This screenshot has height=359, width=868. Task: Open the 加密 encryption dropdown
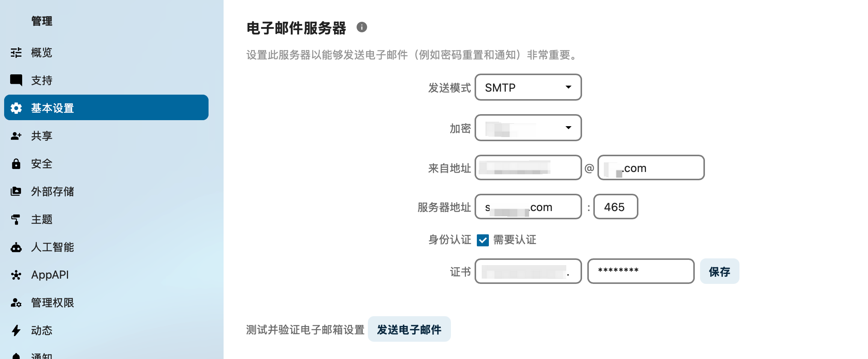pyautogui.click(x=528, y=128)
